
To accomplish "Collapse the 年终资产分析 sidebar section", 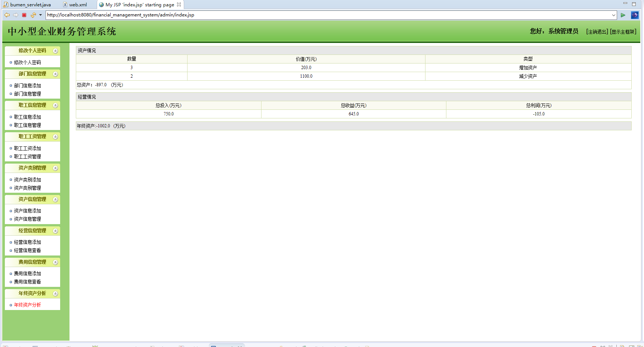I will (55, 294).
